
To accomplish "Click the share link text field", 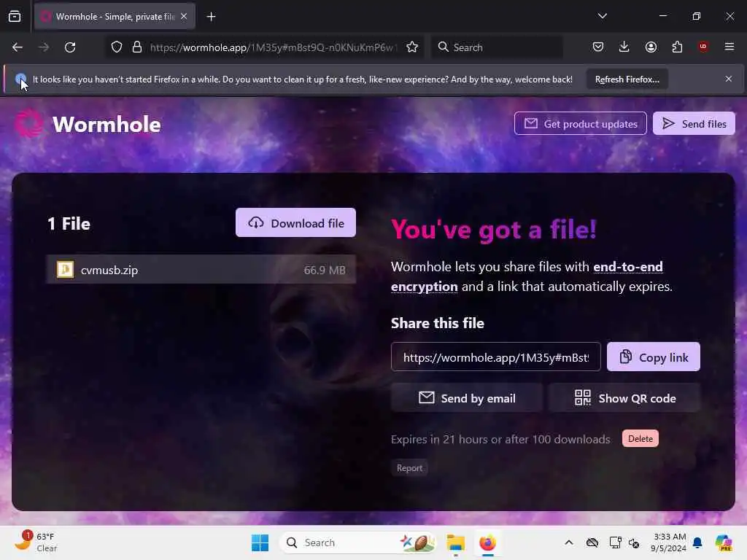I will point(495,357).
